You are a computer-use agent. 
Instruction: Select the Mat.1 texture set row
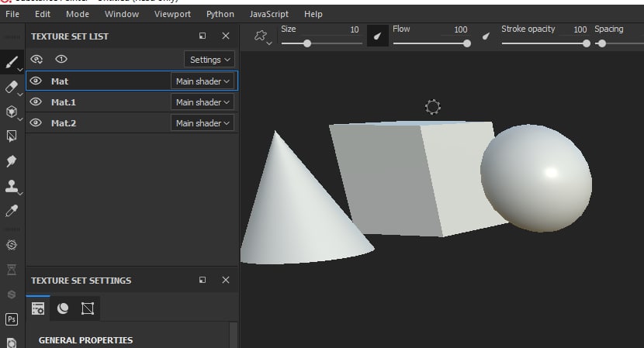click(x=132, y=102)
